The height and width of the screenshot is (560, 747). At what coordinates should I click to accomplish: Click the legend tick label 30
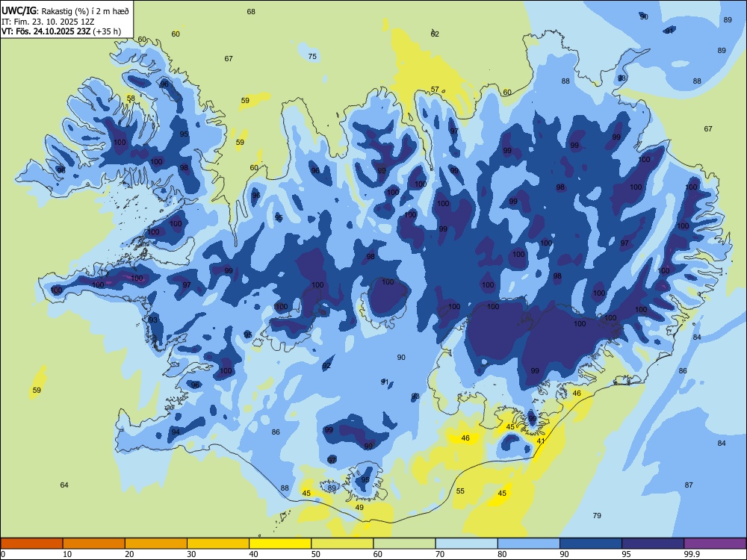[x=191, y=554]
